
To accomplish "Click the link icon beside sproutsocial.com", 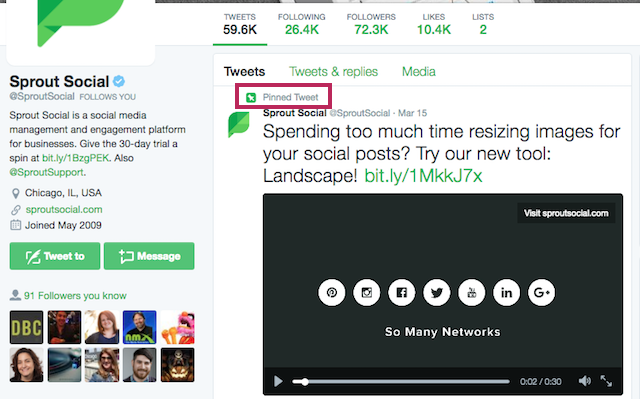I will (16, 210).
